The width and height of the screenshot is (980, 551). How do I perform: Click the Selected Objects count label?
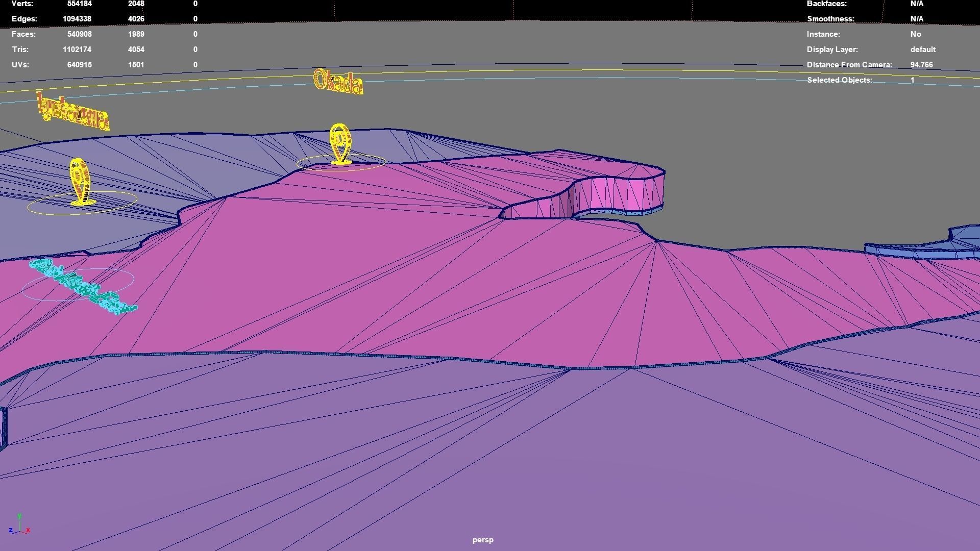pyautogui.click(x=839, y=80)
